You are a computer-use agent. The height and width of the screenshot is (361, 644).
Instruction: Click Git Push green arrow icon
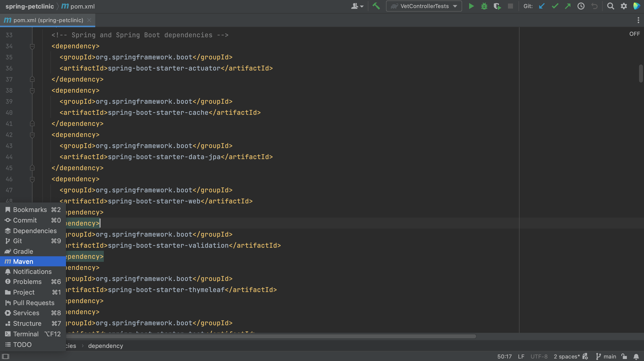click(568, 6)
